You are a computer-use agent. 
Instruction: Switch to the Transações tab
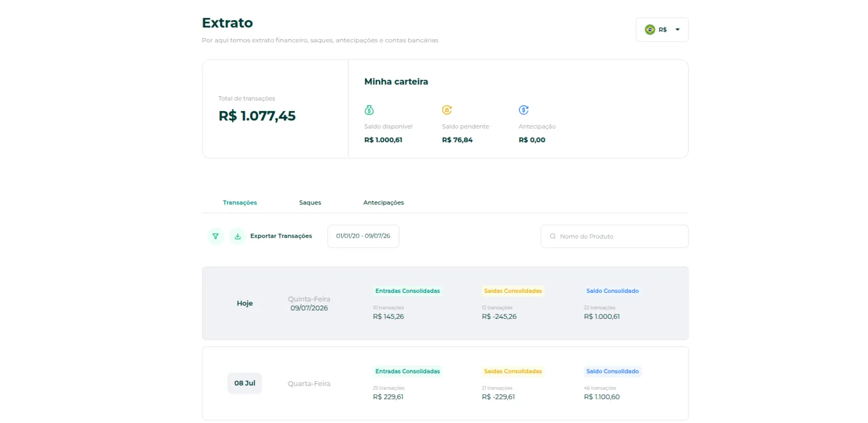click(x=240, y=203)
